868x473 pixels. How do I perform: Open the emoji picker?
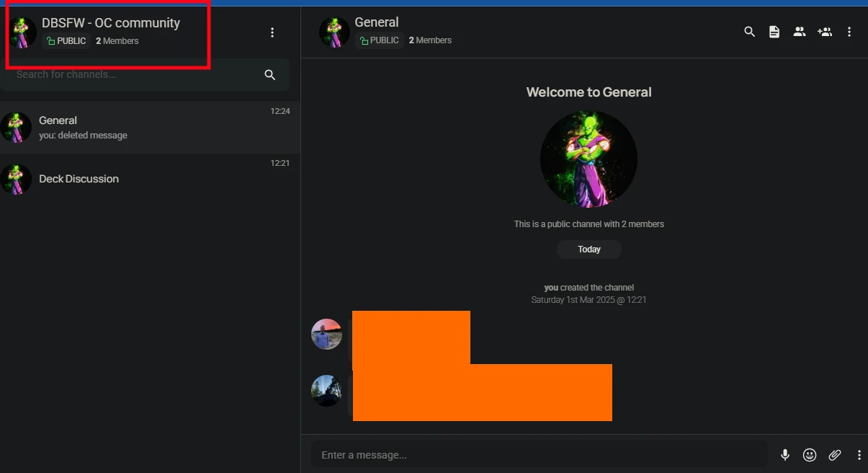pos(810,455)
